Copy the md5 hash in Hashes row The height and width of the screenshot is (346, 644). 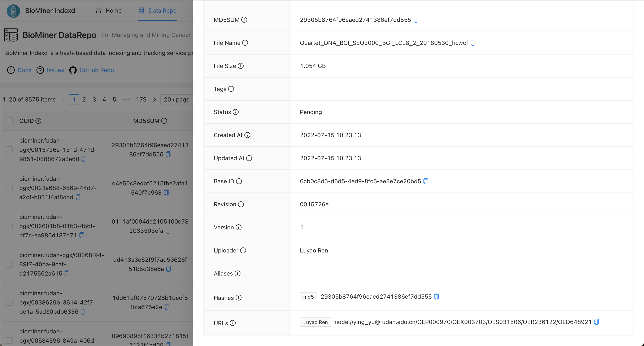pos(436,297)
